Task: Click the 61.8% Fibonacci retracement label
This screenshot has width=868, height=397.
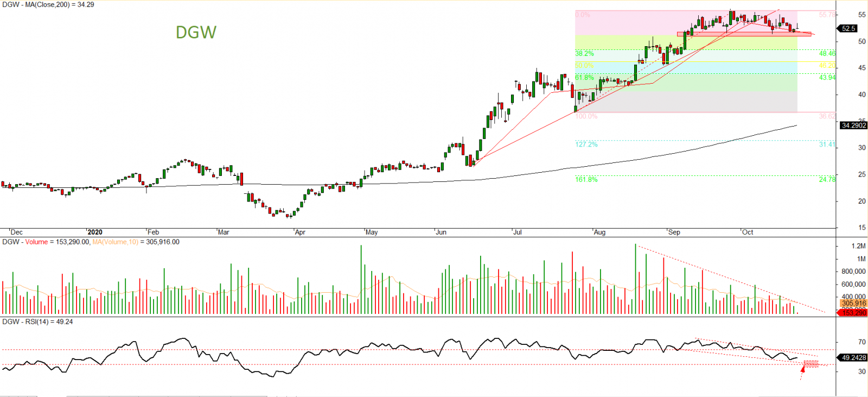Action: 584,78
